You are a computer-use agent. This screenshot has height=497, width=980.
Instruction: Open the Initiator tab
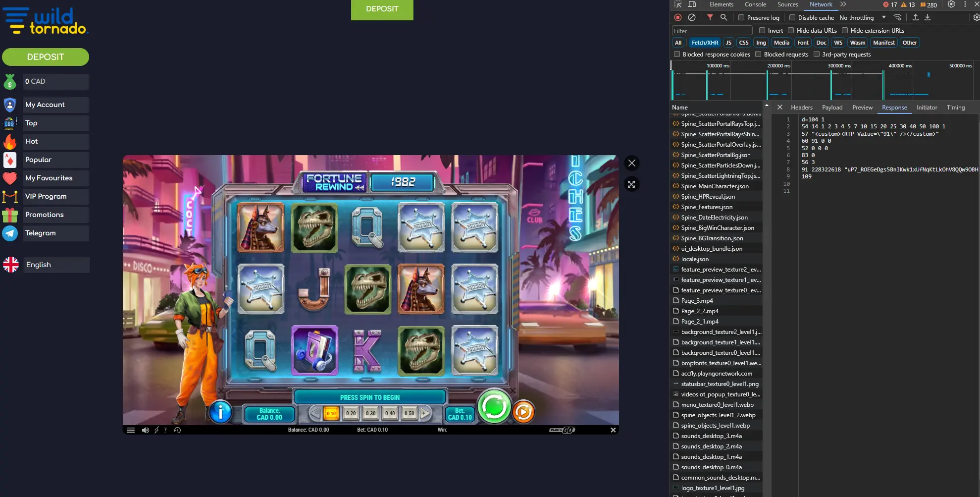[927, 107]
